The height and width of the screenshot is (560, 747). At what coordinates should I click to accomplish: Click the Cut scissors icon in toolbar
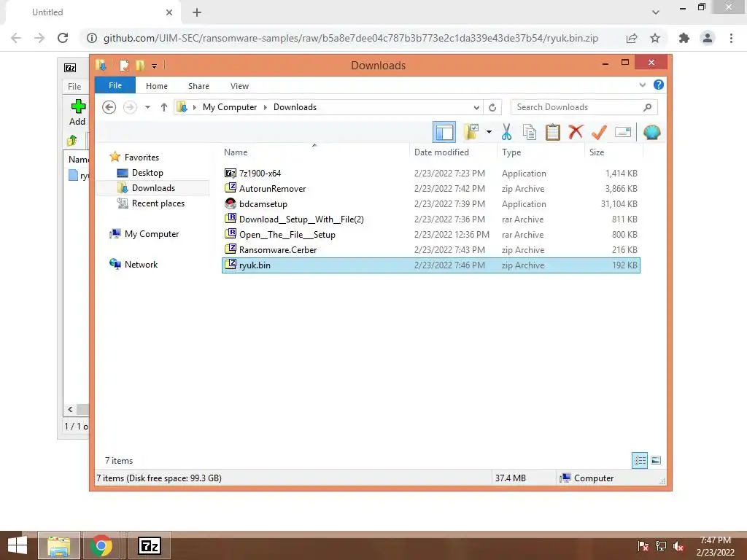point(506,132)
